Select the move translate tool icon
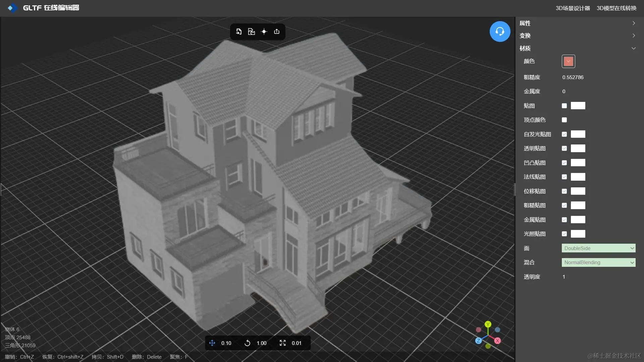644x362 pixels. point(212,343)
